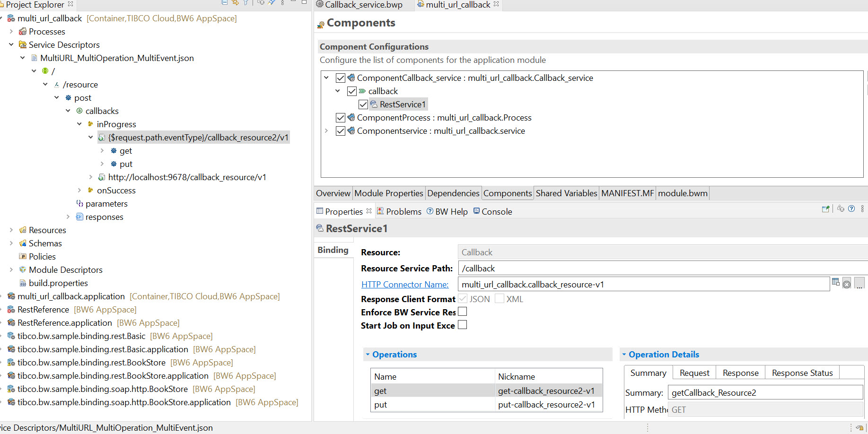This screenshot has width=868, height=434.
Task: Pin the Properties view to selection
Action: tap(826, 209)
